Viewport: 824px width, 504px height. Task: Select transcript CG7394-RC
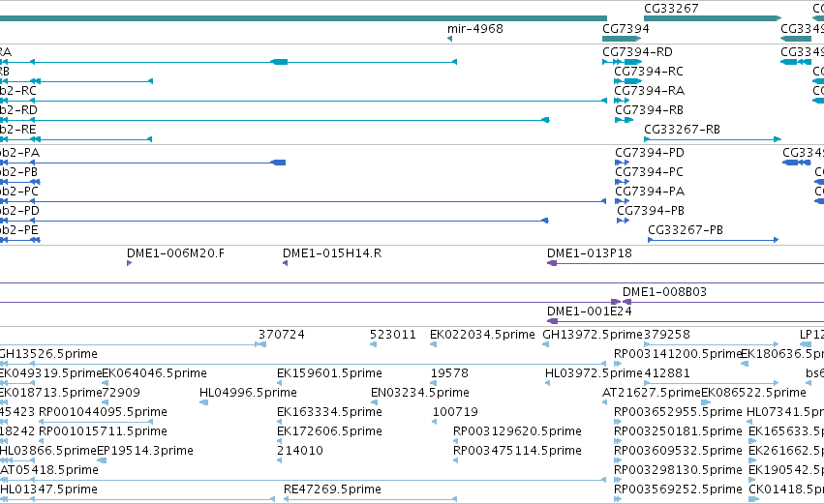[649, 72]
